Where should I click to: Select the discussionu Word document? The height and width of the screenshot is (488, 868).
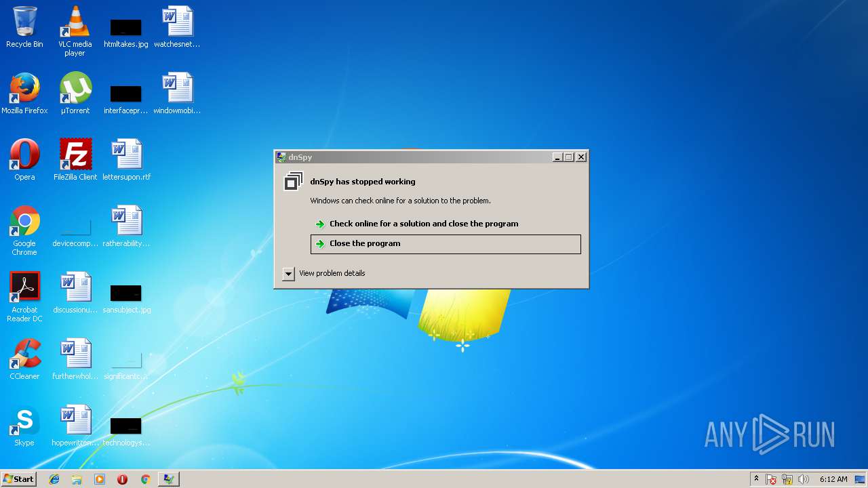(75, 293)
